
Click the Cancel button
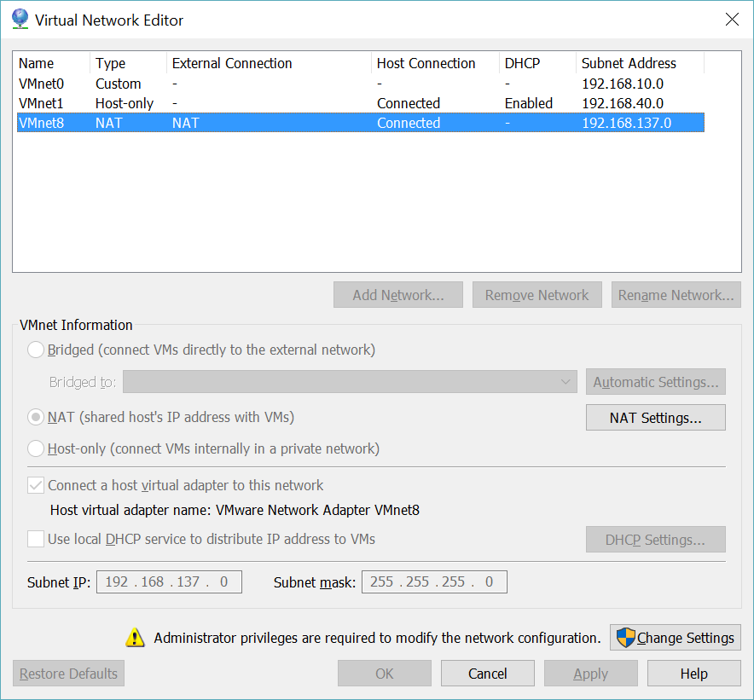[x=488, y=673]
